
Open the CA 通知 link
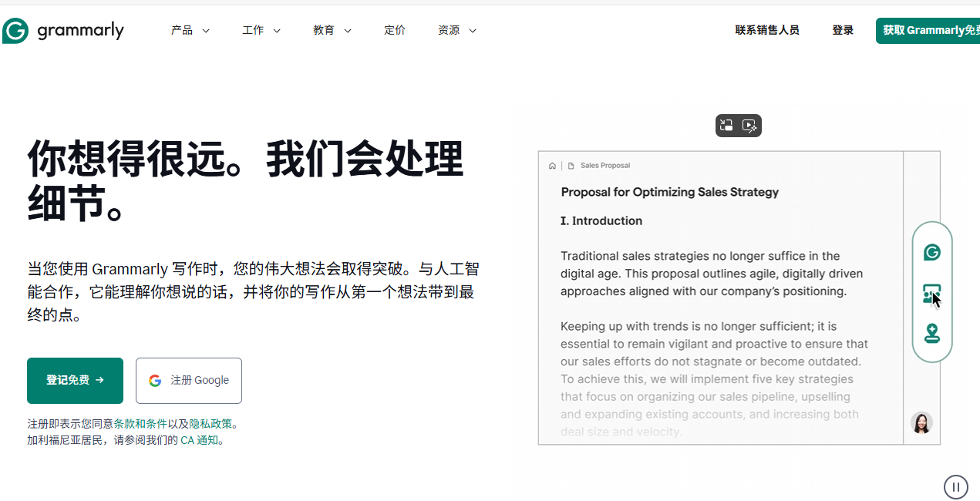tap(199, 441)
